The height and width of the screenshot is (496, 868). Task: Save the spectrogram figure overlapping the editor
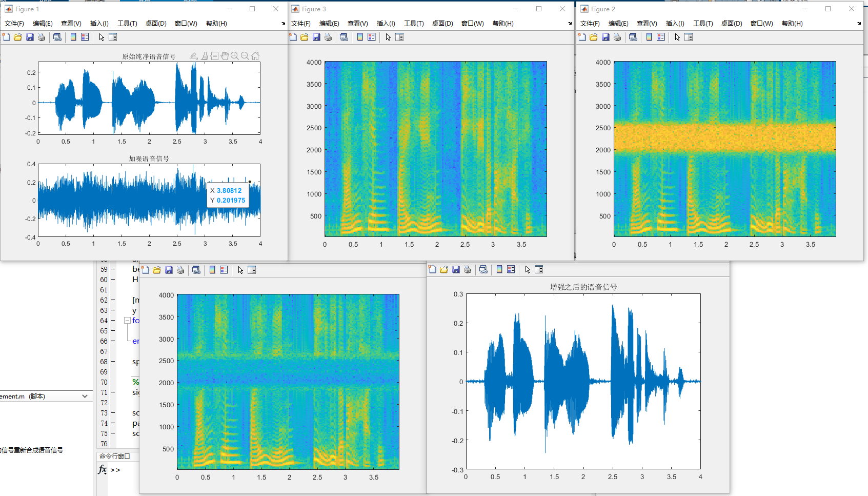click(169, 270)
